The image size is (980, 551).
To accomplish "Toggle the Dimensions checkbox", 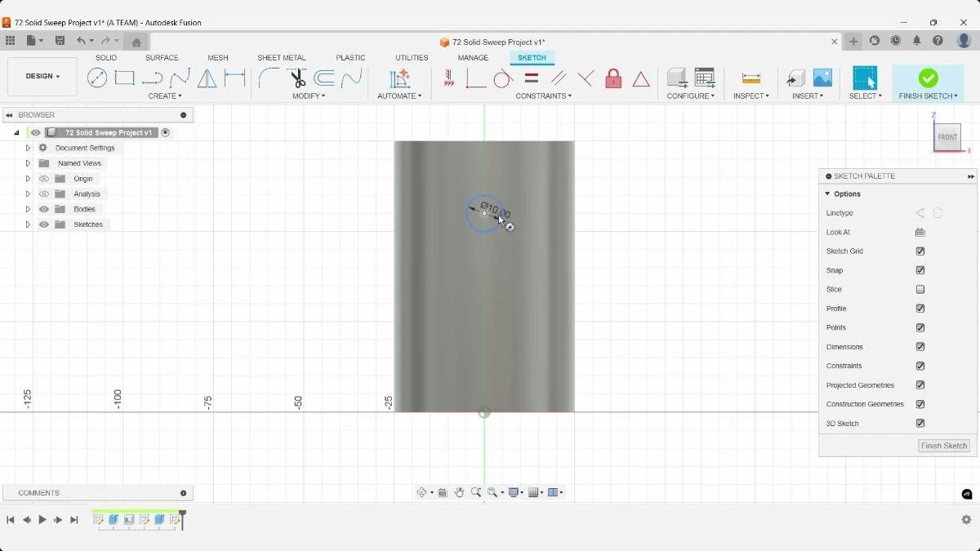I will point(920,347).
